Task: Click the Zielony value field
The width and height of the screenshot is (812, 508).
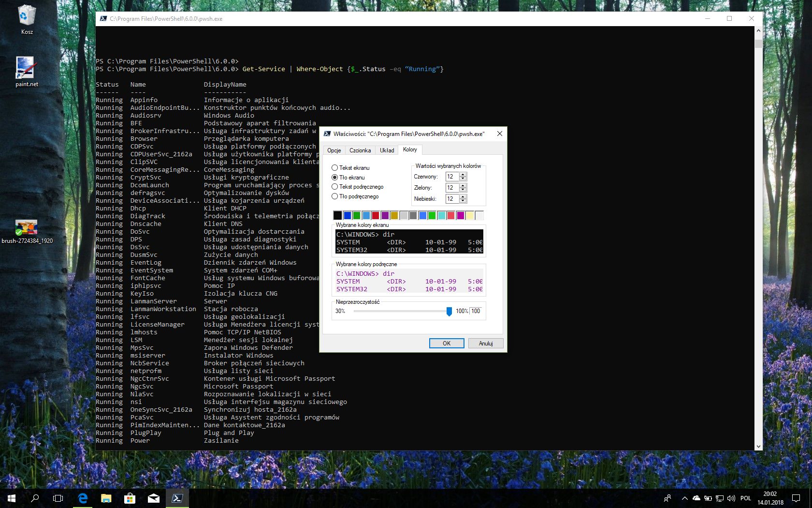Action: [x=452, y=188]
